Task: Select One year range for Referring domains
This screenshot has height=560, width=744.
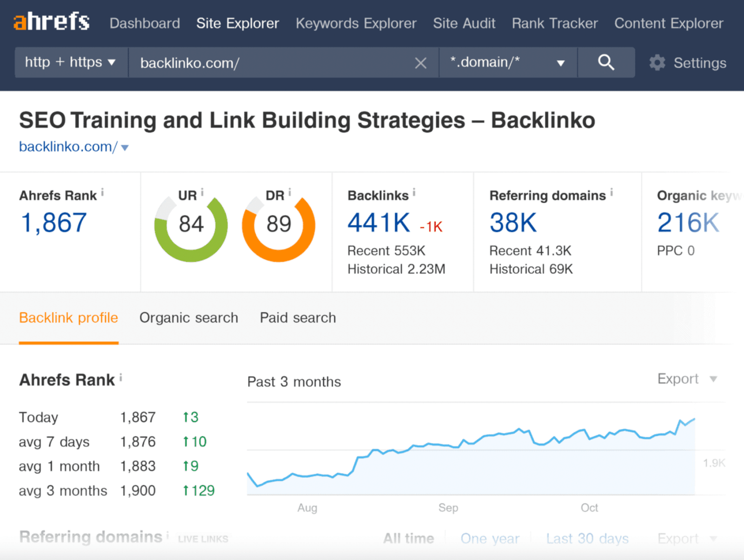Action: pyautogui.click(x=490, y=539)
